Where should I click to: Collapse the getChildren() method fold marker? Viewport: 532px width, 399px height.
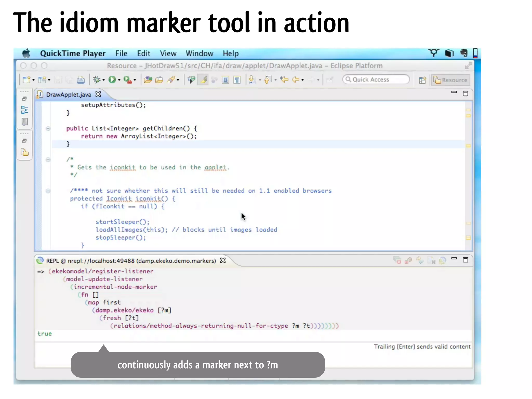pos(48,129)
